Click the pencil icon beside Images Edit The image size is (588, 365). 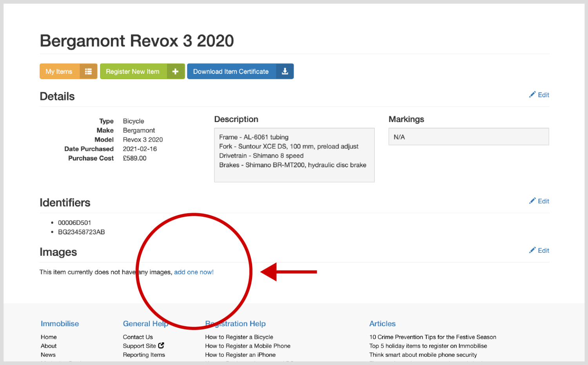tap(532, 250)
